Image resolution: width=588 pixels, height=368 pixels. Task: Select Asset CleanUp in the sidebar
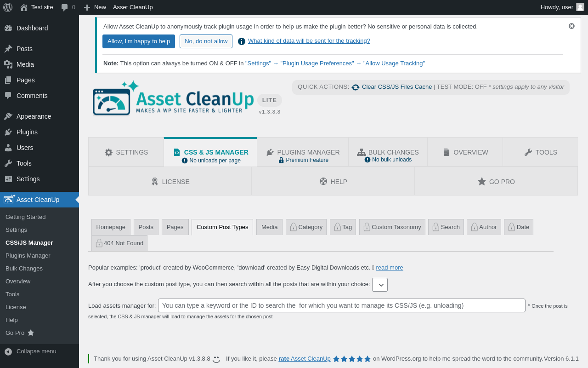[x=40, y=200]
